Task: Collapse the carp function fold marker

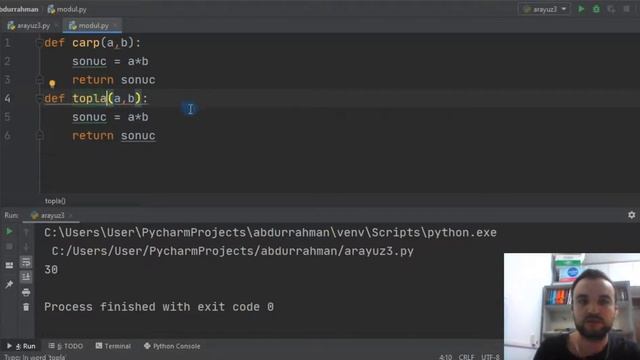Action: 39,42
